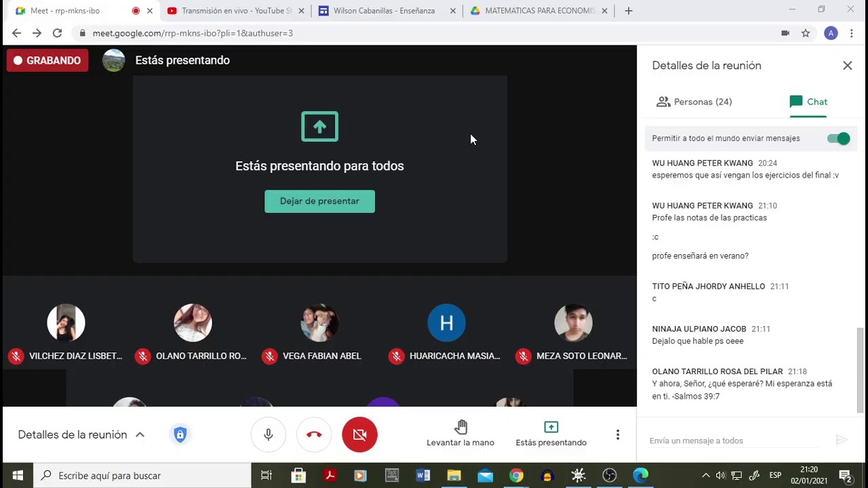Click the host controls shield lock icon

click(x=180, y=434)
